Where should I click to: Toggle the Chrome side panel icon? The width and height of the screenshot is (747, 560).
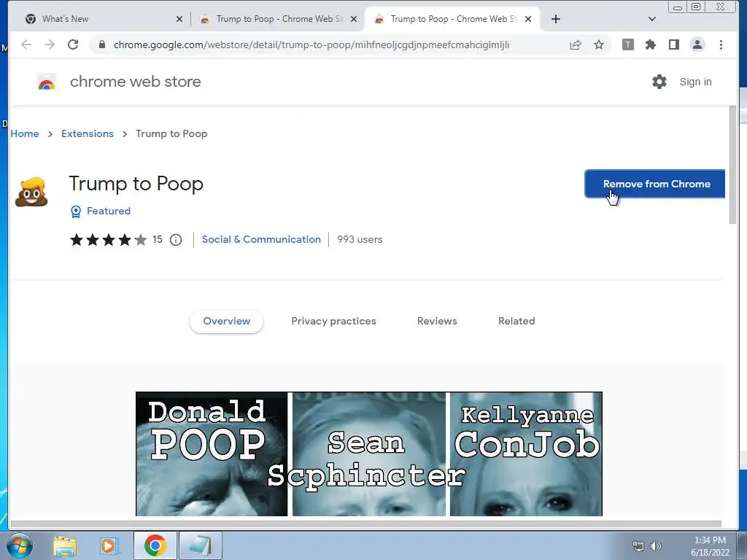[673, 44]
